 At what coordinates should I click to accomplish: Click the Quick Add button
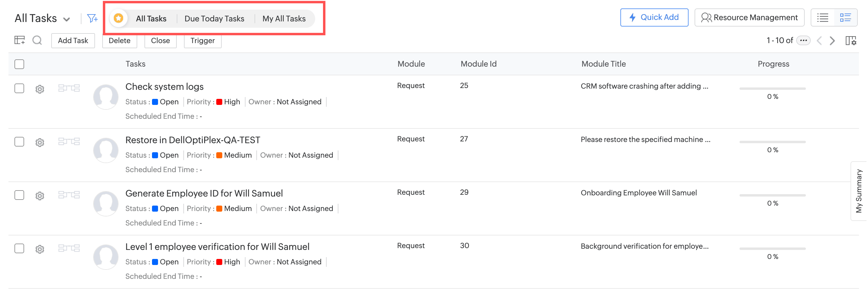point(654,17)
